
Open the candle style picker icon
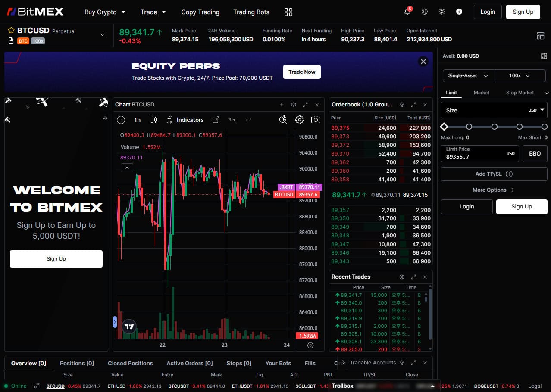pos(153,120)
